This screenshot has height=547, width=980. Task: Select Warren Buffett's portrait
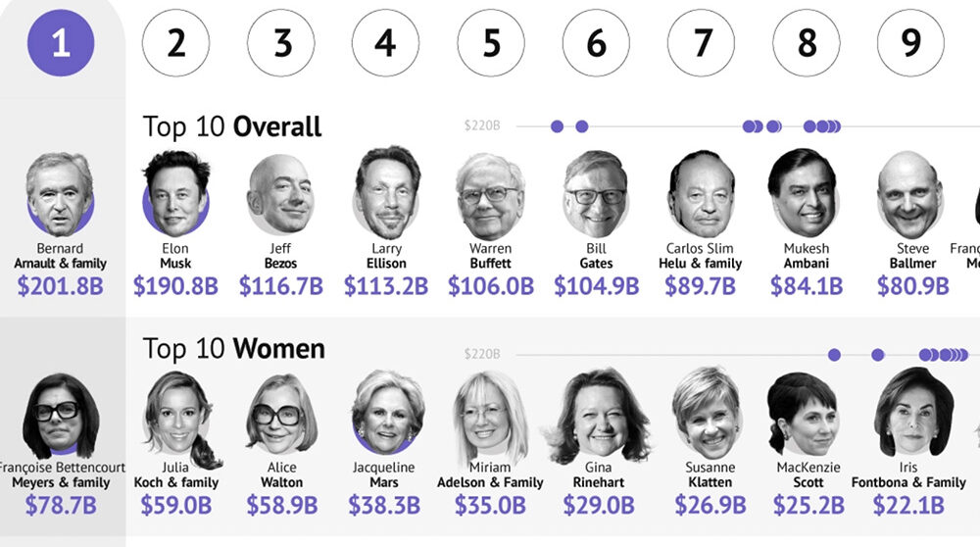(x=491, y=196)
